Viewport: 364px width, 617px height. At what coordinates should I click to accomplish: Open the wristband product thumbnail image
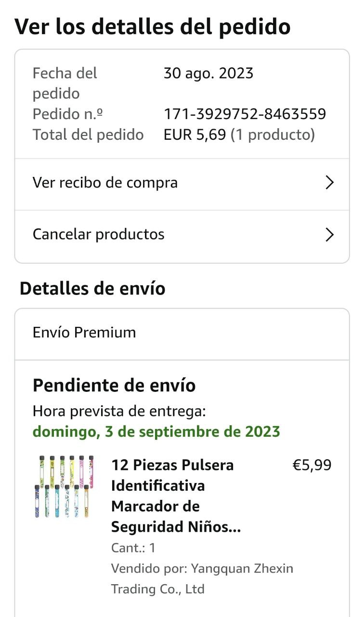tap(65, 486)
